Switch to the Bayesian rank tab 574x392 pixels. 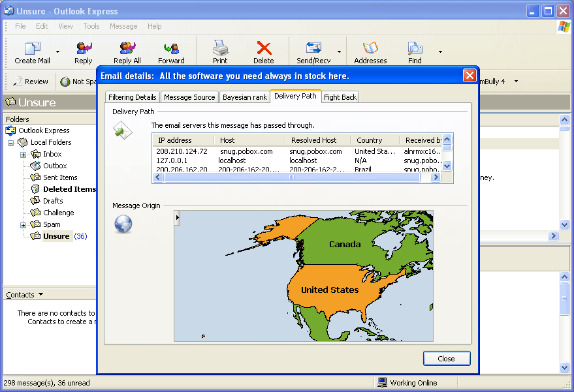coord(244,97)
